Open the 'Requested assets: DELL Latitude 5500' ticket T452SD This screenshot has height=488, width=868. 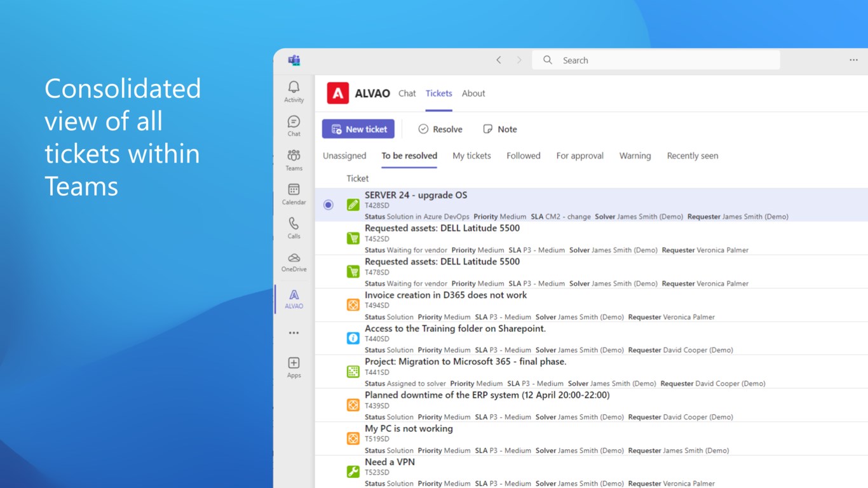442,228
